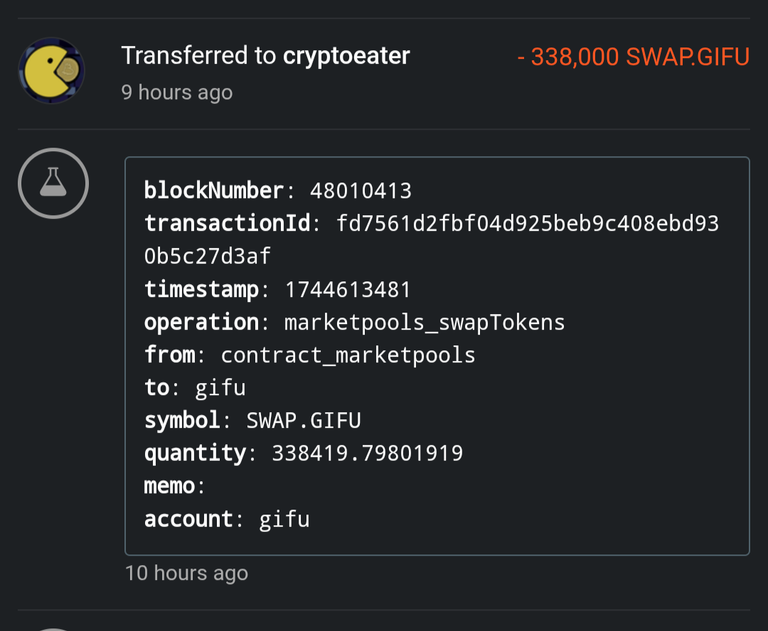Click the 10 hours ago timestamp
Screen dimensions: 768x631
click(x=187, y=573)
